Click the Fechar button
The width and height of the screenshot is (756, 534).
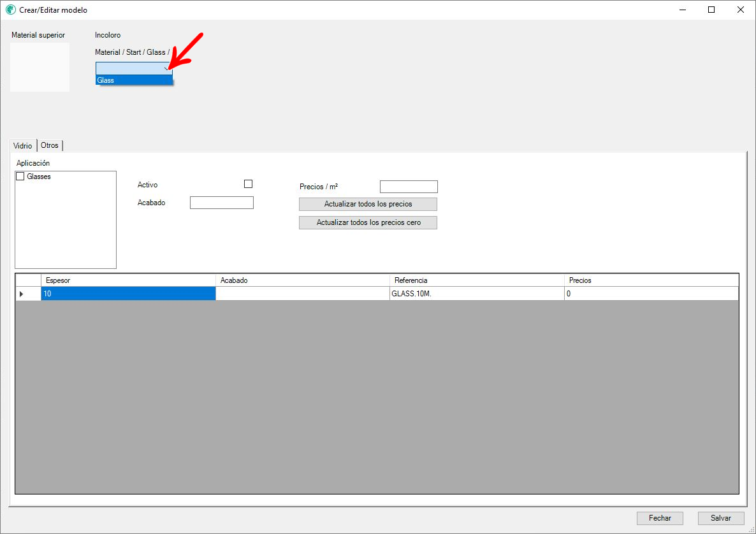click(x=660, y=518)
